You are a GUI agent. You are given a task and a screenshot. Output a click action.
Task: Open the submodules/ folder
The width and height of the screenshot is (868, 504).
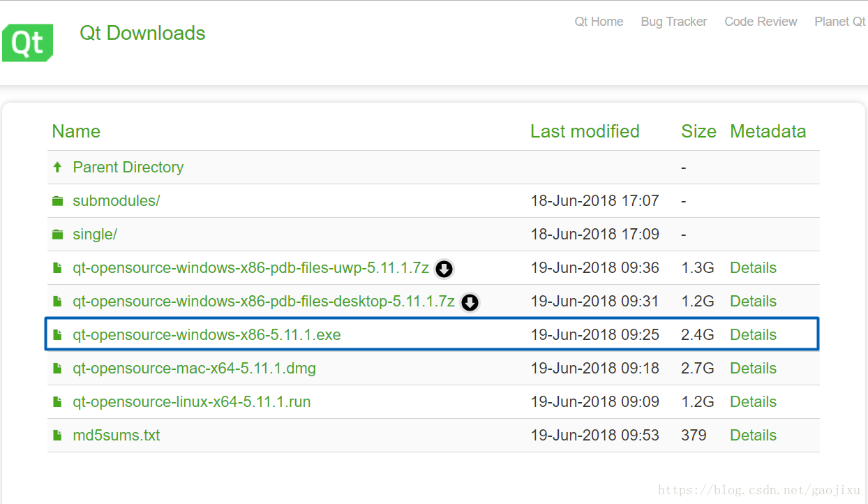117,201
